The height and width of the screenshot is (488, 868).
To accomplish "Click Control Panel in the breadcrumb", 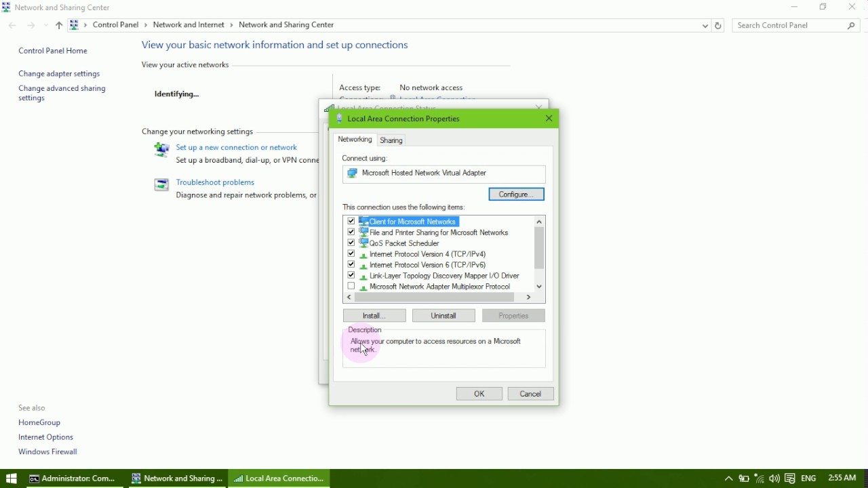I will pos(116,25).
